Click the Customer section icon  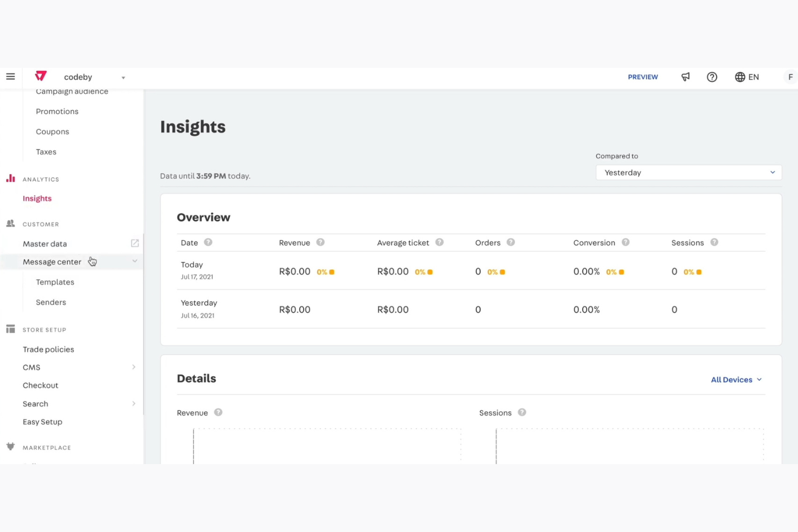click(10, 223)
